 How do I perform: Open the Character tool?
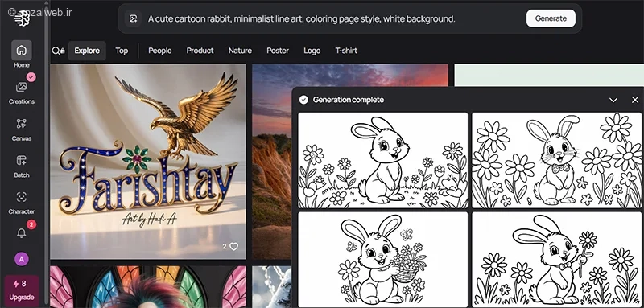[x=22, y=203]
